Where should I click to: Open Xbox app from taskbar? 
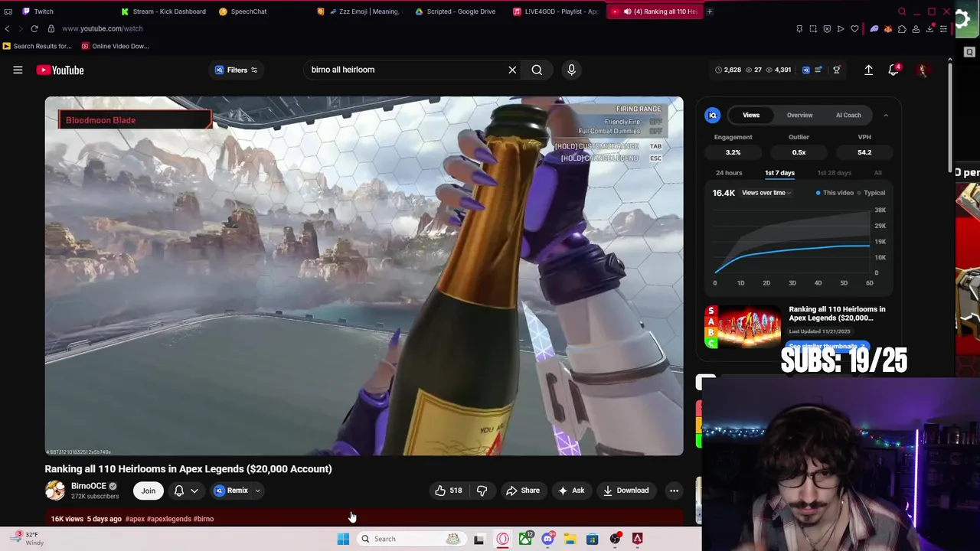[x=525, y=539]
